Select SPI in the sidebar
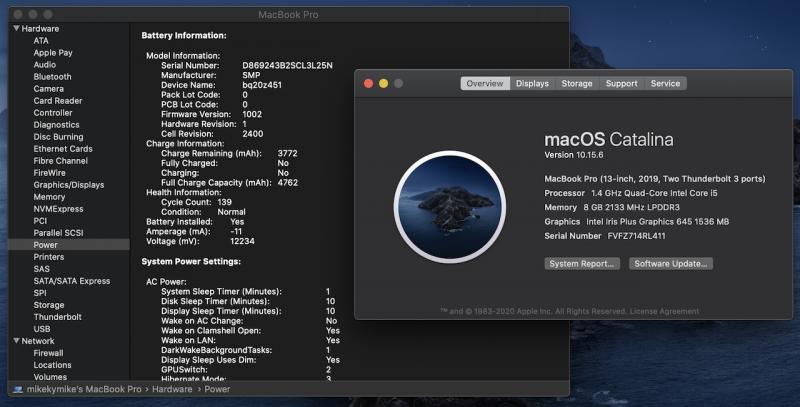Image resolution: width=800 pixels, height=407 pixels. (x=40, y=293)
